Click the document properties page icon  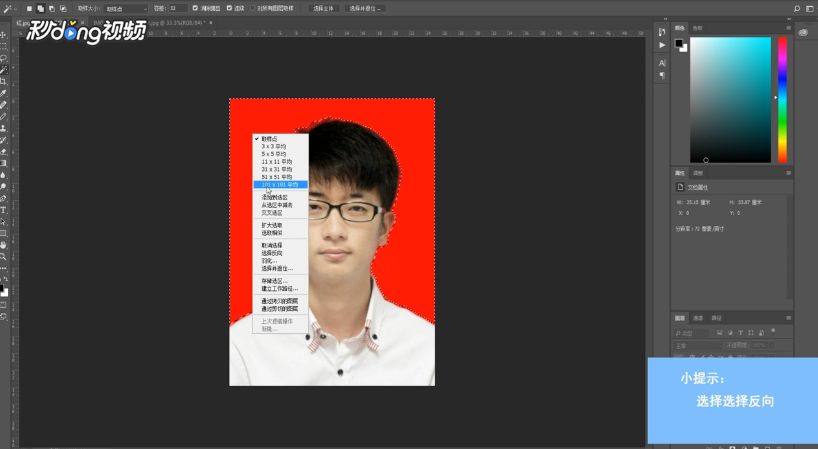click(x=680, y=187)
